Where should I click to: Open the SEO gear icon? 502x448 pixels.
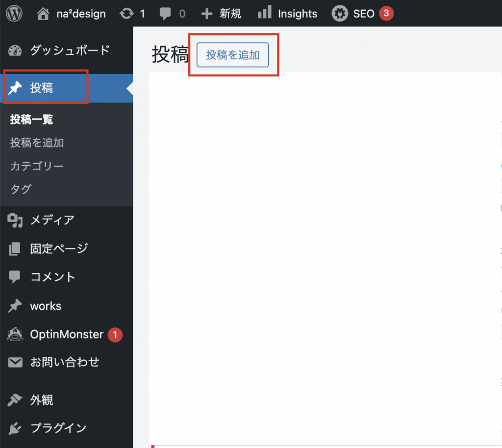point(340,13)
